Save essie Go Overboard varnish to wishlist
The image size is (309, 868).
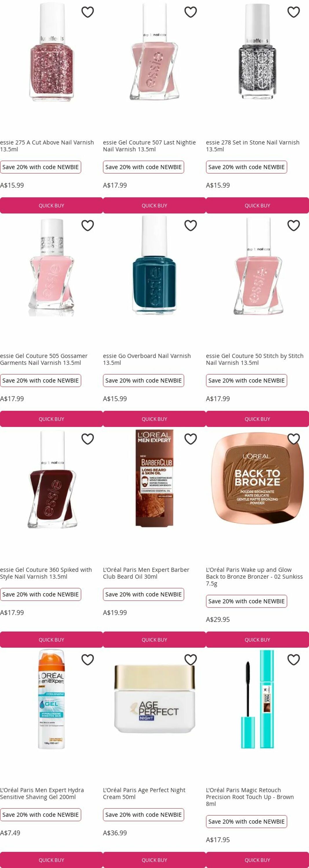coord(191,225)
